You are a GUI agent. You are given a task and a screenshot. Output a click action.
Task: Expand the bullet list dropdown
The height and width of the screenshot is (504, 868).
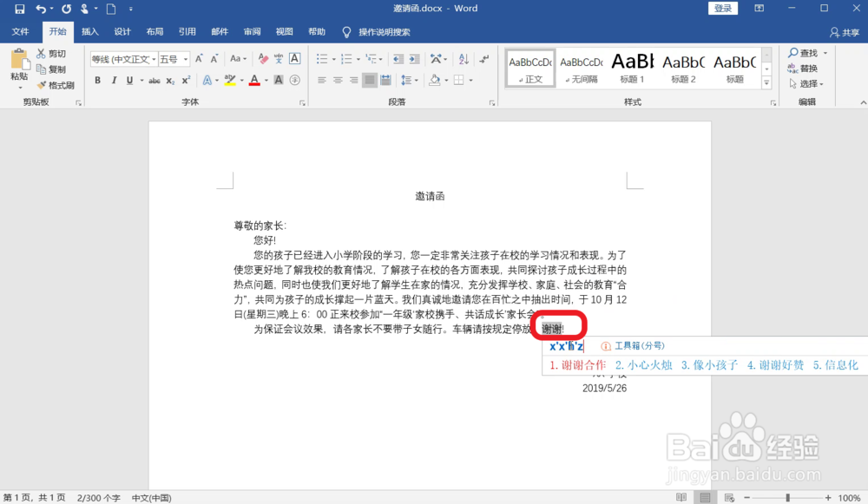333,59
